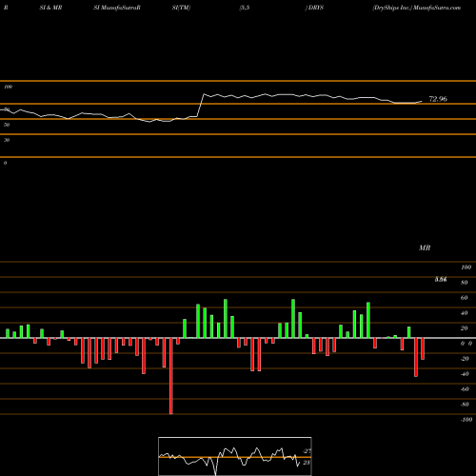Click the 30 label on RSI axis
Viewport: 476px width, 476px height.
click(x=7, y=140)
